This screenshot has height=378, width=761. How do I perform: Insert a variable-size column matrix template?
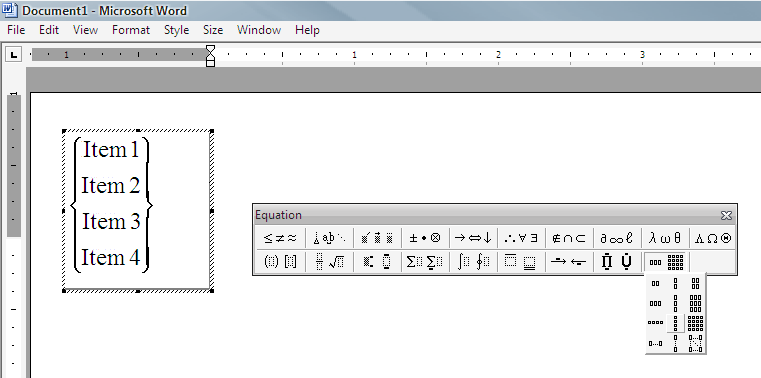point(676,344)
